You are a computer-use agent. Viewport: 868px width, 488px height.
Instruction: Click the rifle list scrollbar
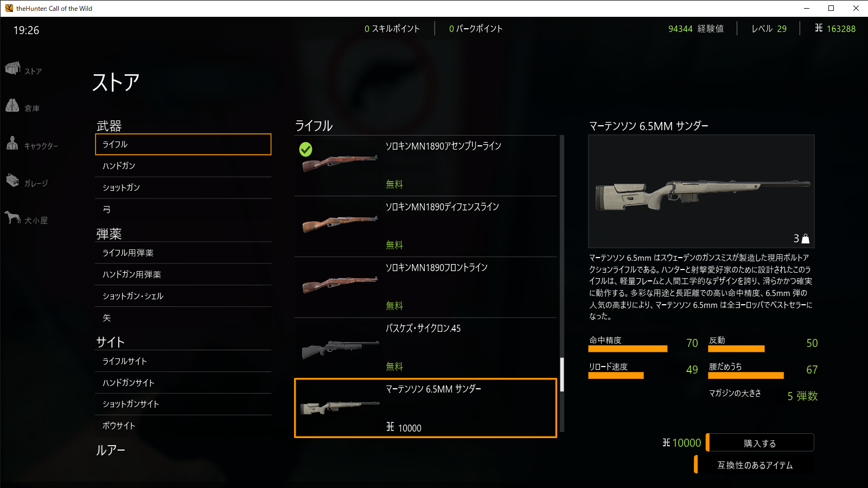tap(562, 374)
